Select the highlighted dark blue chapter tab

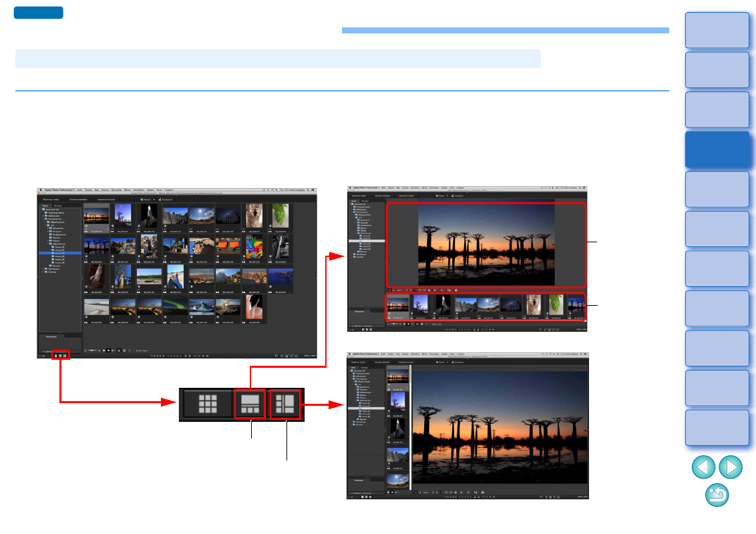[x=717, y=150]
